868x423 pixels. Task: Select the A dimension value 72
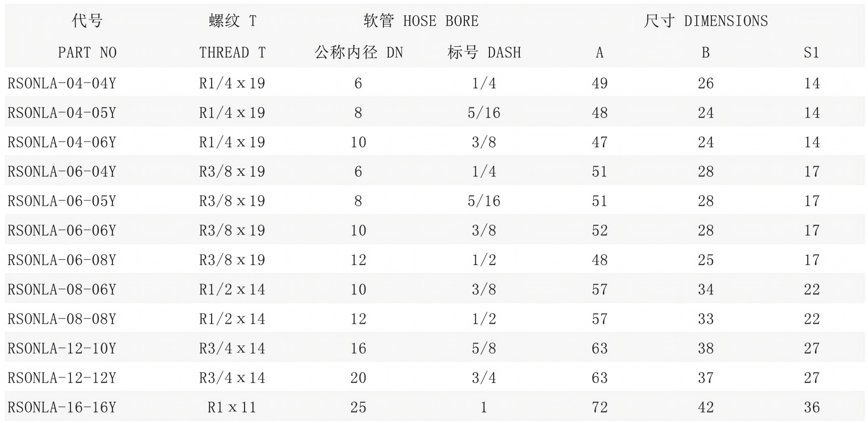[599, 408]
